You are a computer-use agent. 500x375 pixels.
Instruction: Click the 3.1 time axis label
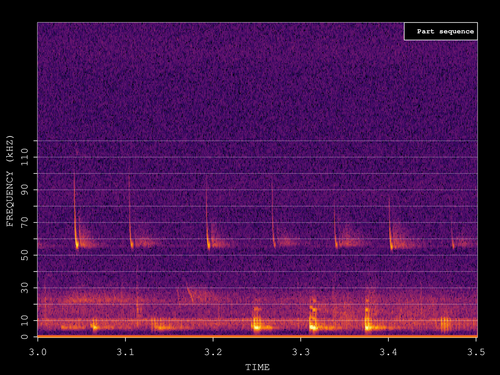coord(125,352)
